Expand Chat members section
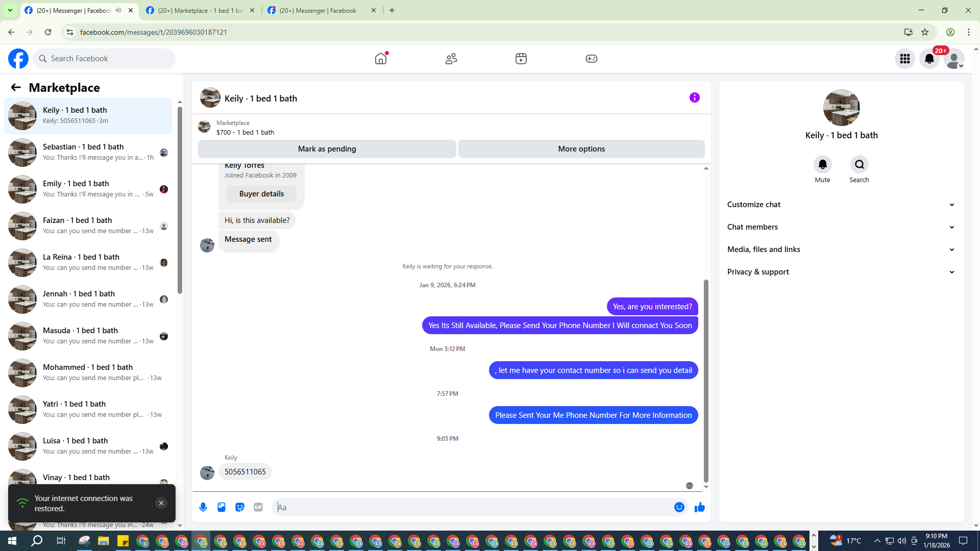 (841, 227)
